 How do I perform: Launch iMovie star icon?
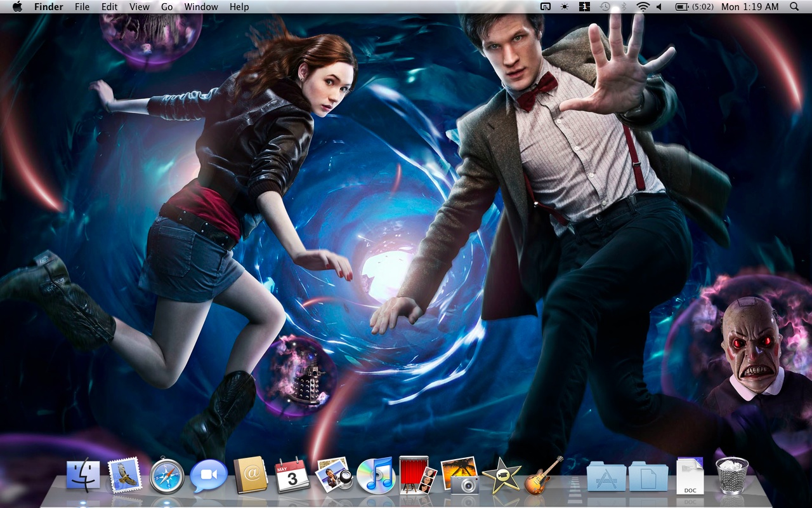(501, 476)
